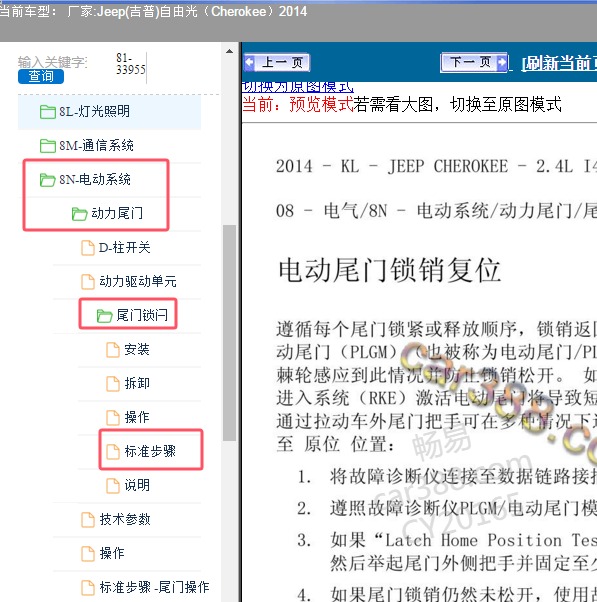Screen dimensions: 597x602
Task: Select the 尾门锁闩 tree entry
Action: click(x=142, y=315)
